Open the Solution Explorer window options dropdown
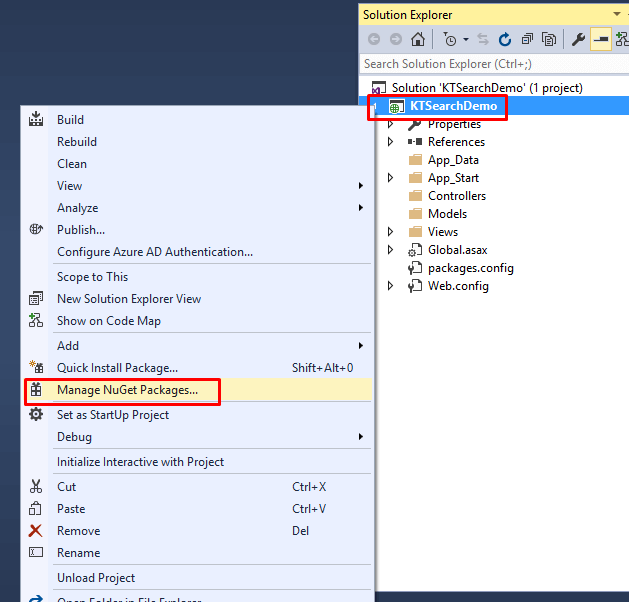Viewport: 629px width, 602px height. [x=617, y=14]
